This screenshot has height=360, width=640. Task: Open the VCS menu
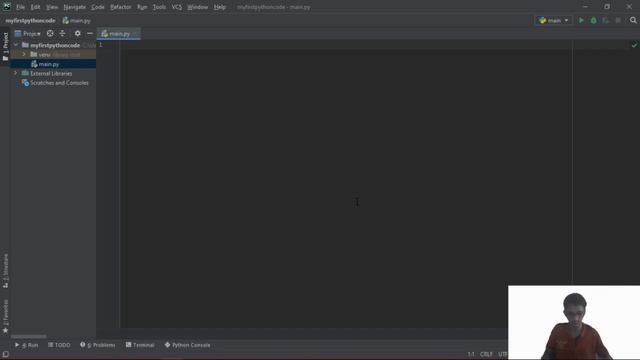[177, 7]
